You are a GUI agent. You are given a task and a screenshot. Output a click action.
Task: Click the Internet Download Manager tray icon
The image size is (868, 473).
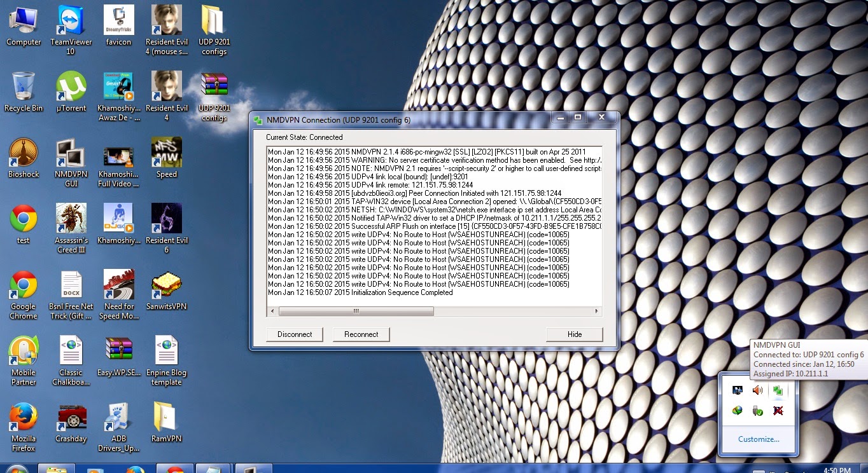coord(737,411)
